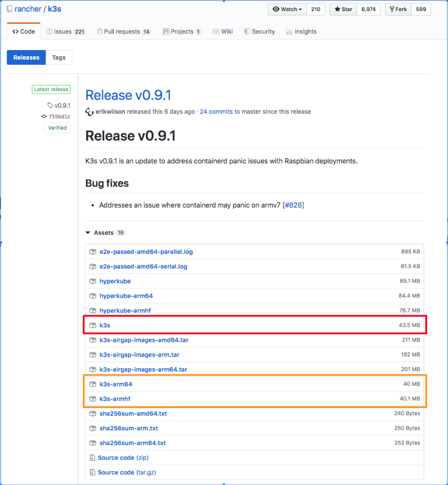Image resolution: width=448 pixels, height=485 pixels.
Task: Open the rancher owner link
Action: coord(28,9)
